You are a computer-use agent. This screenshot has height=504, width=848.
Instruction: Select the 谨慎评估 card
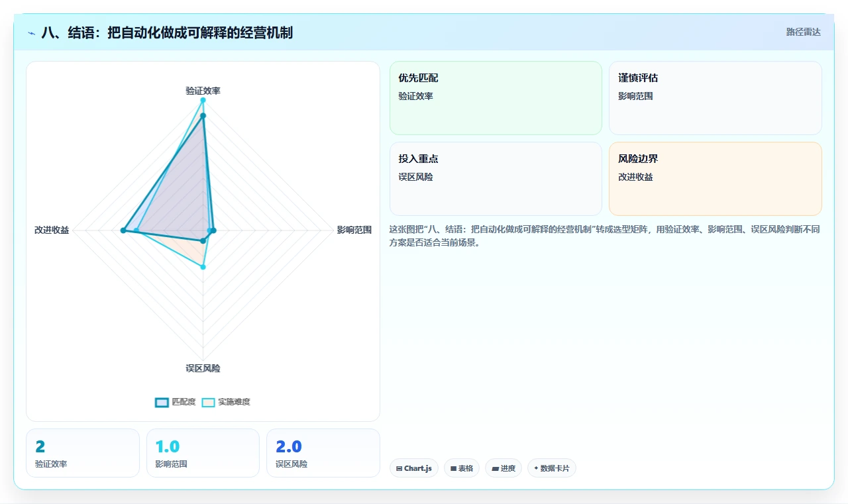715,98
